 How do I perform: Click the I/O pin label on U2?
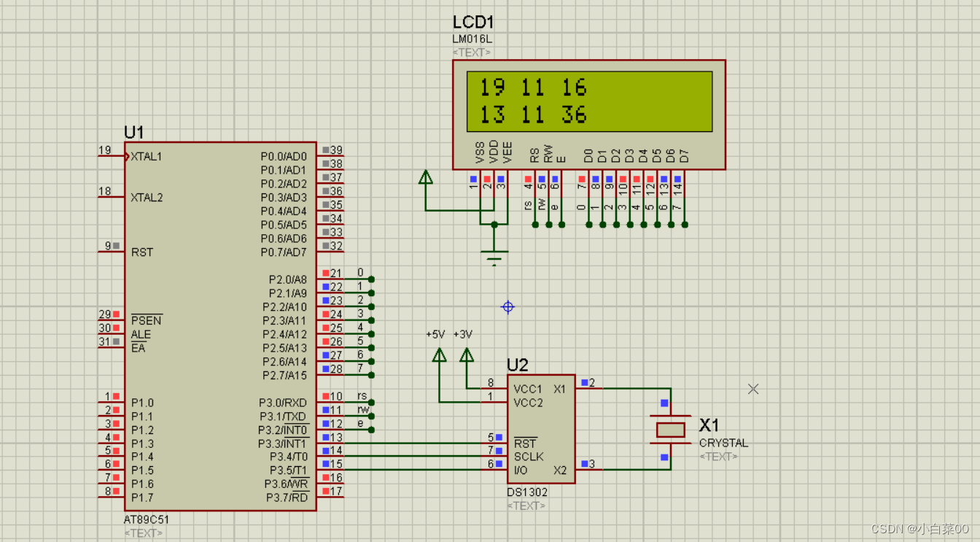(x=520, y=471)
